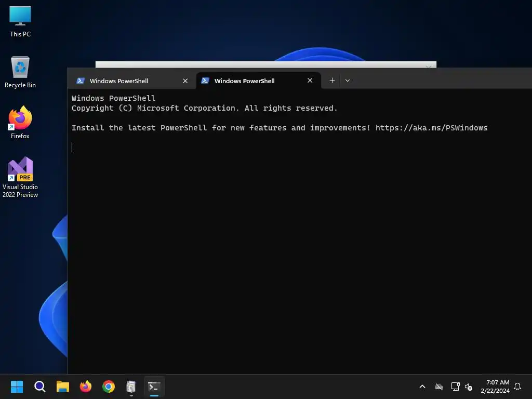Screen dimensions: 532x399
Task: Open the Windows Start menu
Action: 17,387
